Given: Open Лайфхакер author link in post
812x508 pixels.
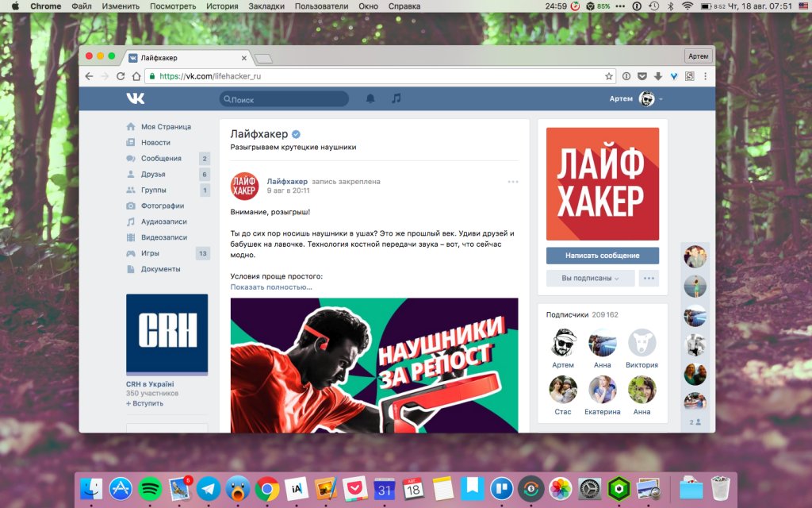Looking at the screenshot, I should coord(287,182).
